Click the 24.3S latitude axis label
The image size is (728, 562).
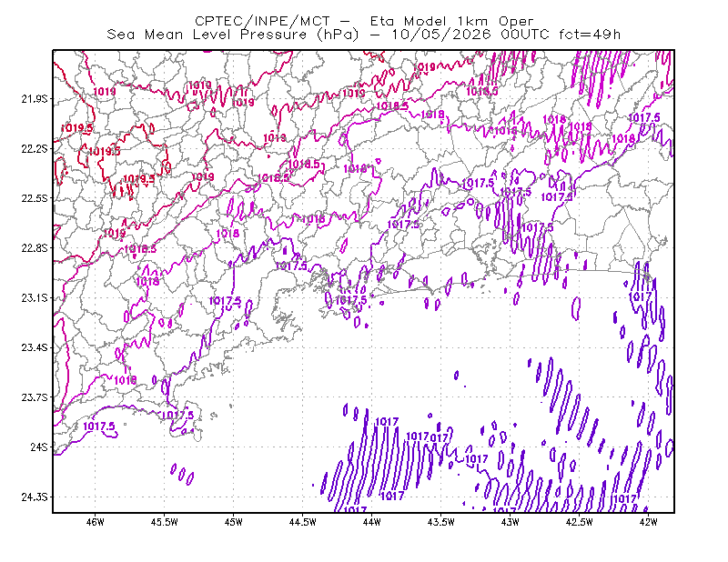point(35,497)
